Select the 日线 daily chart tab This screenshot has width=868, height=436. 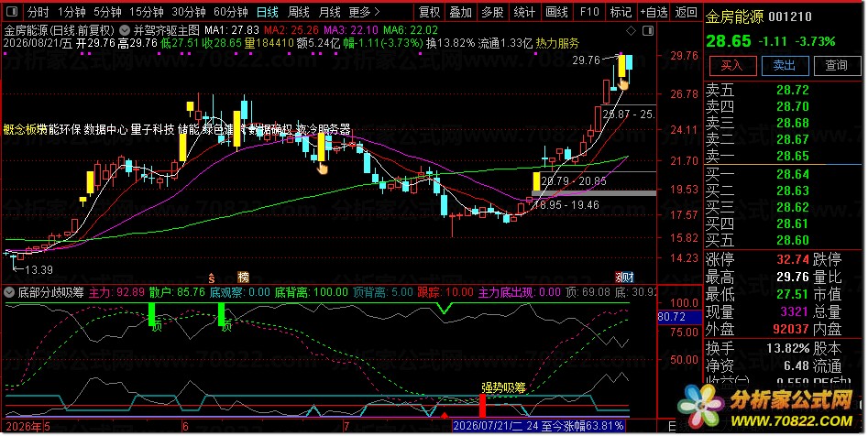click(x=268, y=12)
